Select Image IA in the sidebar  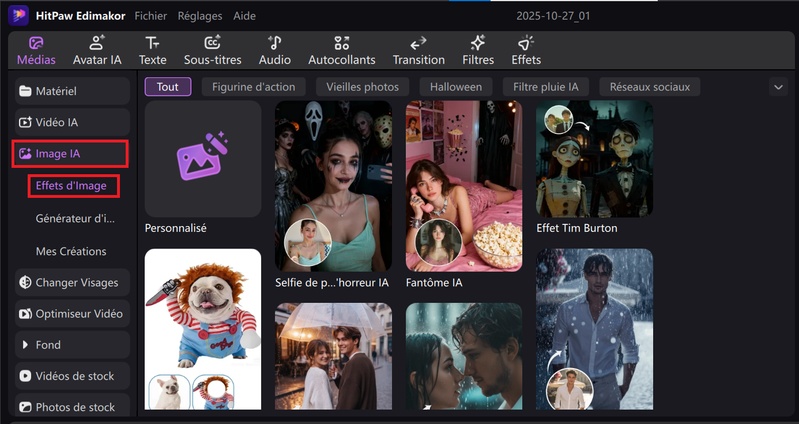(x=70, y=154)
